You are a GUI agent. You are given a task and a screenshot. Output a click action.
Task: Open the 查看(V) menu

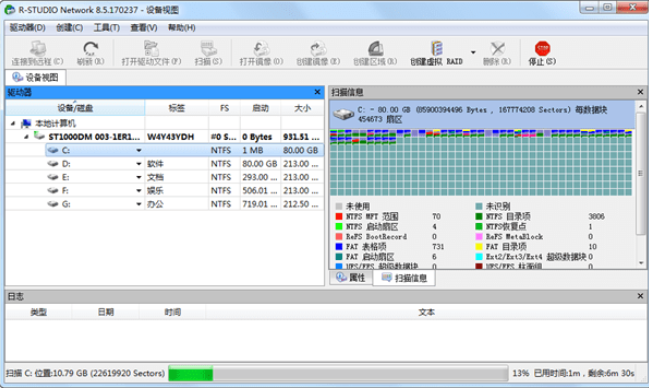coord(144,28)
